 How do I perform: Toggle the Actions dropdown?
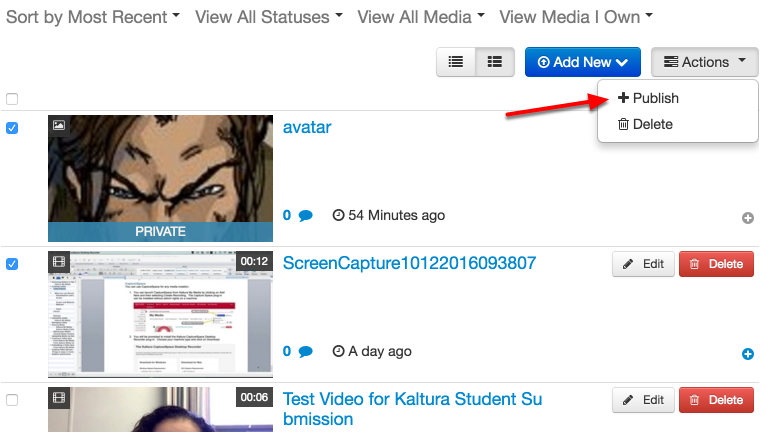click(704, 62)
